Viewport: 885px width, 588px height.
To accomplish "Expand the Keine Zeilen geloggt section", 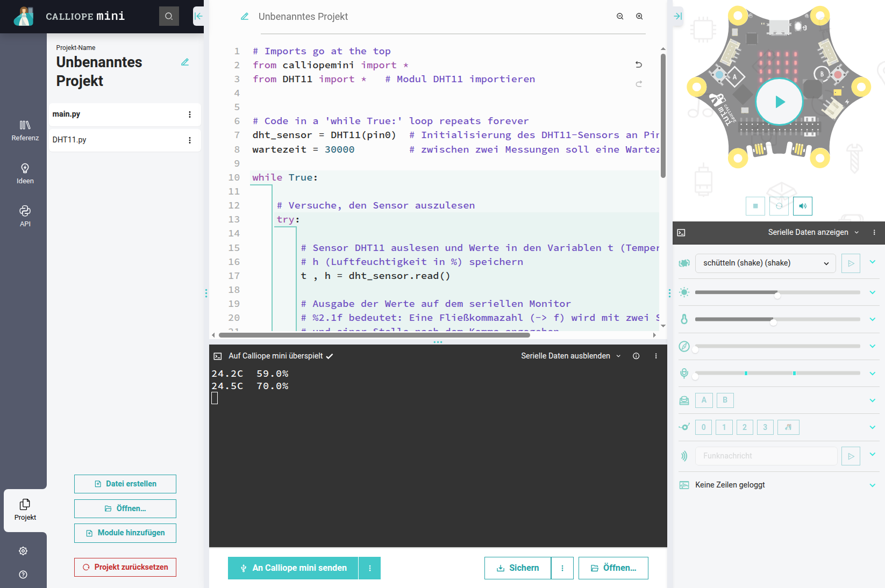I will pos(873,485).
